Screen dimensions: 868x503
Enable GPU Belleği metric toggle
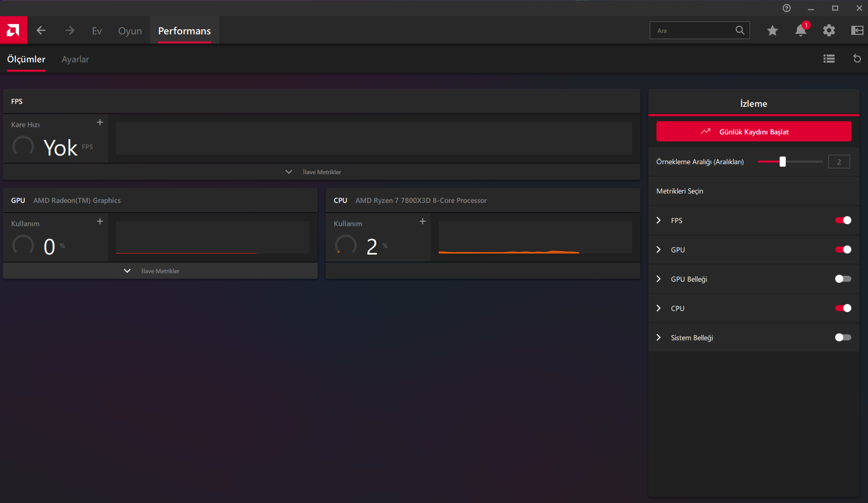[843, 279]
